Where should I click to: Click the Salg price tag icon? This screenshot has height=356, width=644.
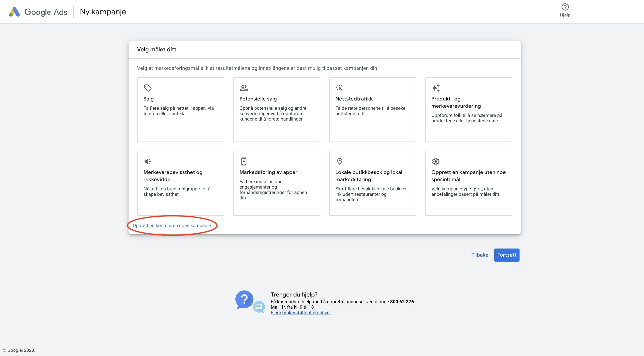(147, 88)
